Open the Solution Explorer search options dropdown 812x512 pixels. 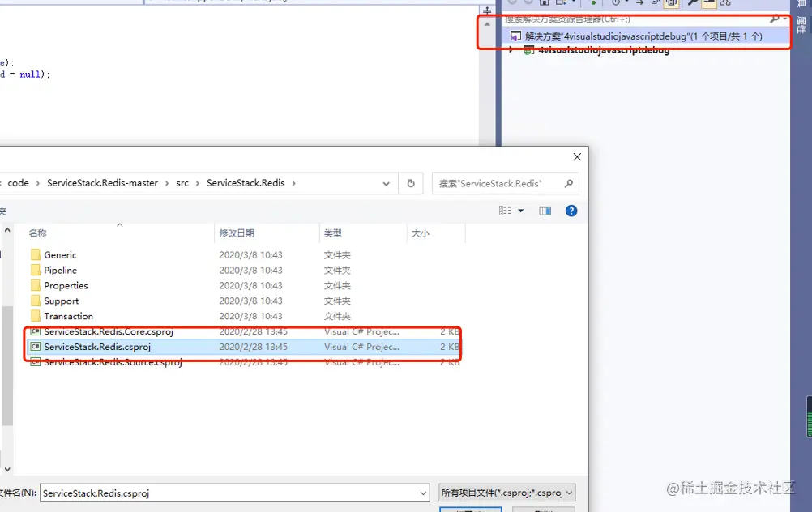(785, 19)
